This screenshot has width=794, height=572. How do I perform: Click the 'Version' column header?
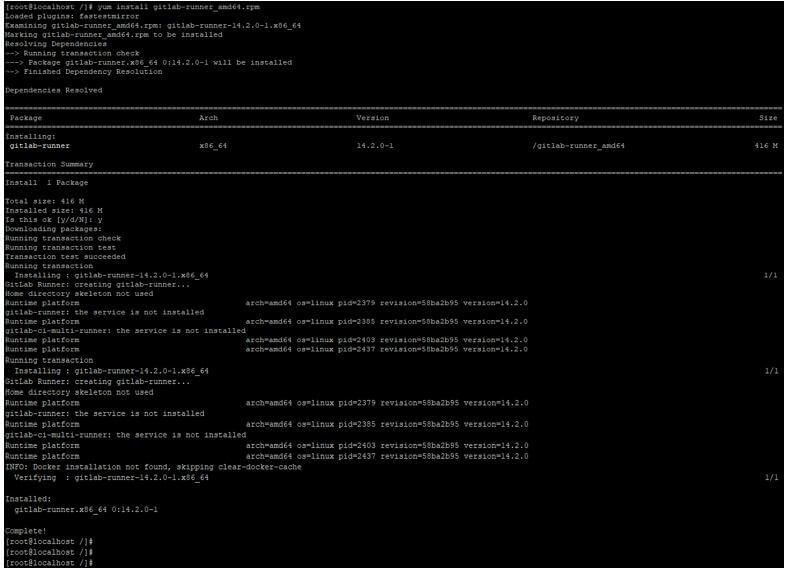[373, 118]
